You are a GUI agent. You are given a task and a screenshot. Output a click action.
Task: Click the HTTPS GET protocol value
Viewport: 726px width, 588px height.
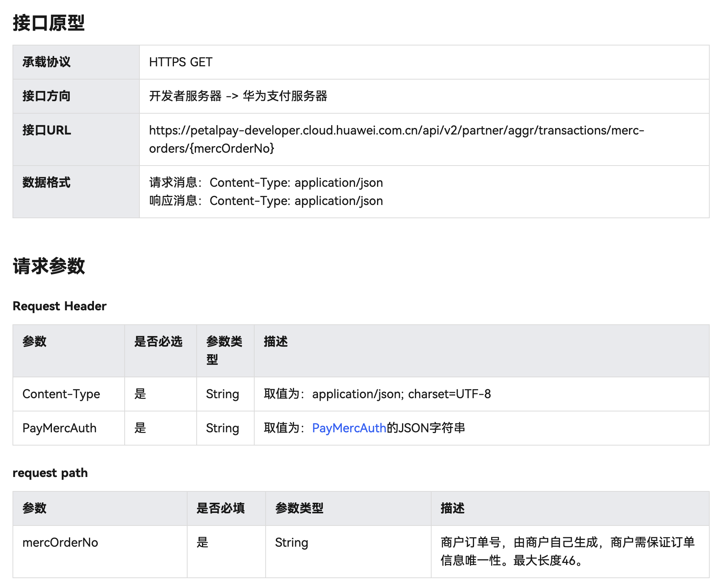pyautogui.click(x=180, y=62)
